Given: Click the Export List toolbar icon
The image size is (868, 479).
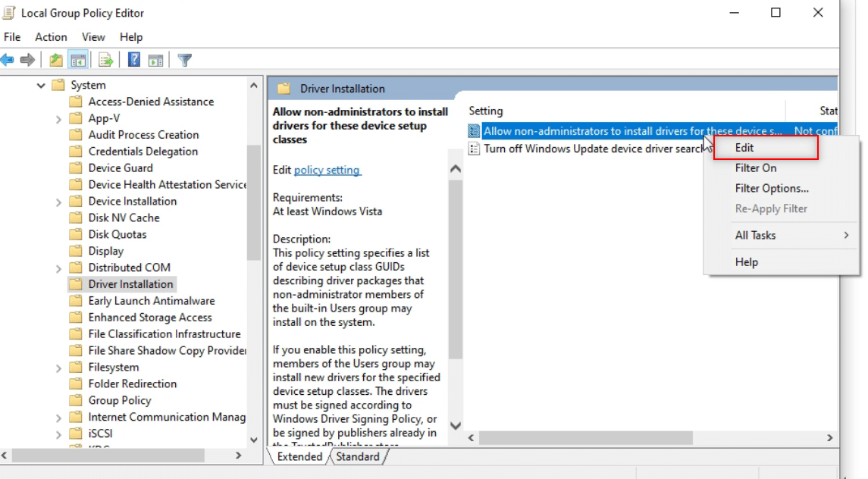Looking at the screenshot, I should tap(105, 60).
